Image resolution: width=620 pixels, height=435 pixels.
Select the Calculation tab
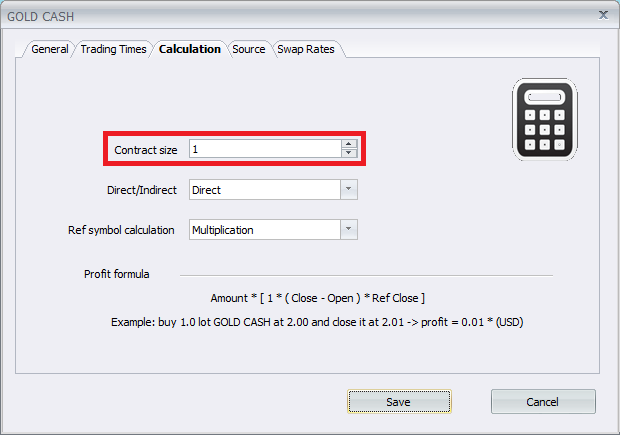coord(190,49)
